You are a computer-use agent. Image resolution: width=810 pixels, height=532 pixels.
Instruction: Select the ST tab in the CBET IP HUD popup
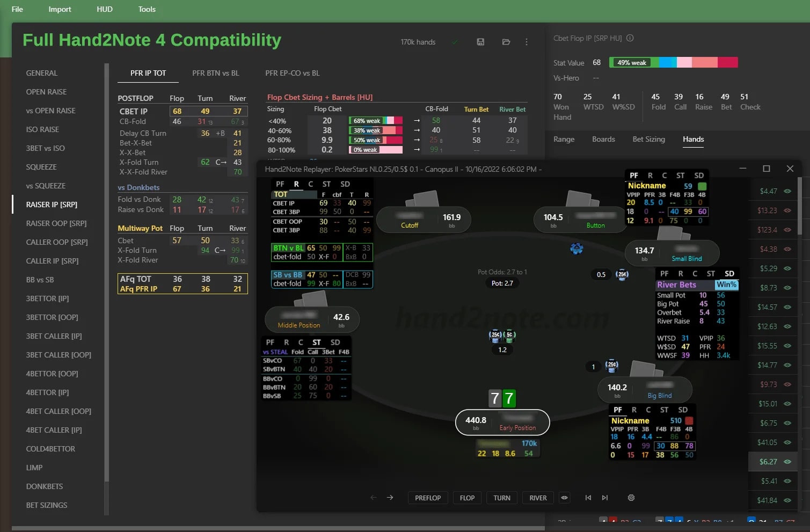pyautogui.click(x=326, y=184)
